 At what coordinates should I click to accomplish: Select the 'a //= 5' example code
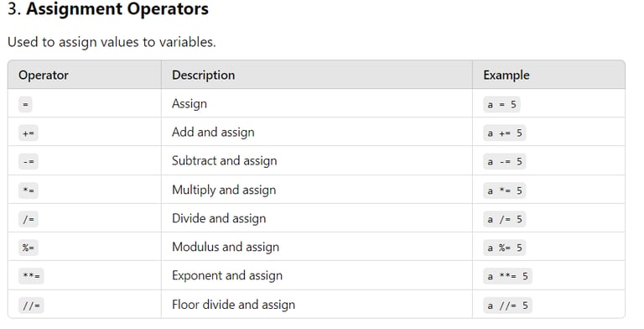click(507, 305)
